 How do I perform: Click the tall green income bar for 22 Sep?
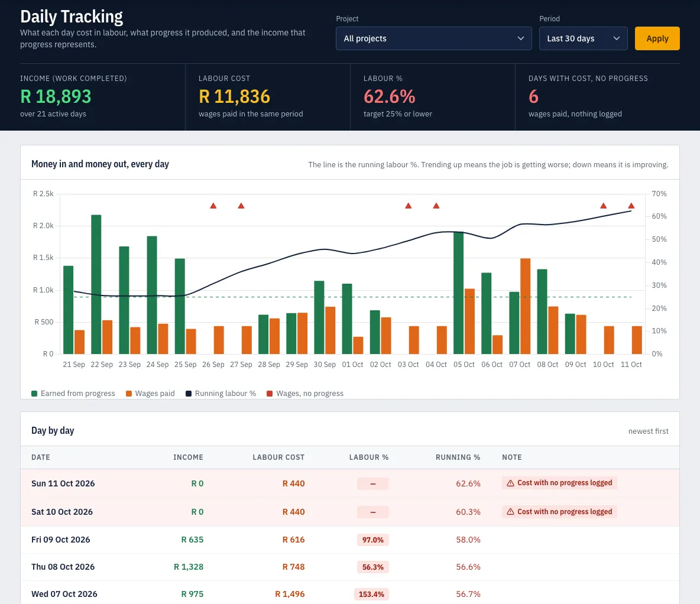click(96, 284)
